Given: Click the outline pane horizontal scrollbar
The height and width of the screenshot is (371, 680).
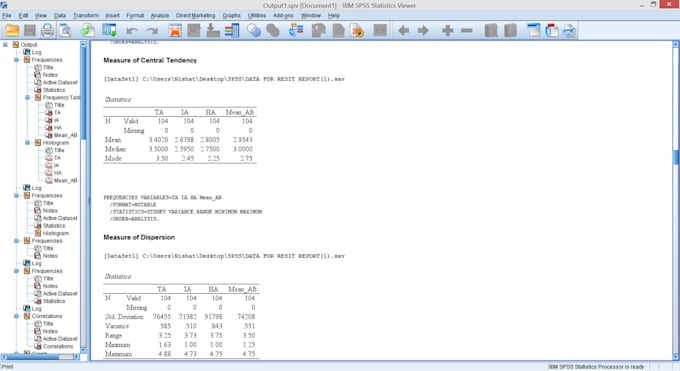Looking at the screenshot, I should 40,357.
